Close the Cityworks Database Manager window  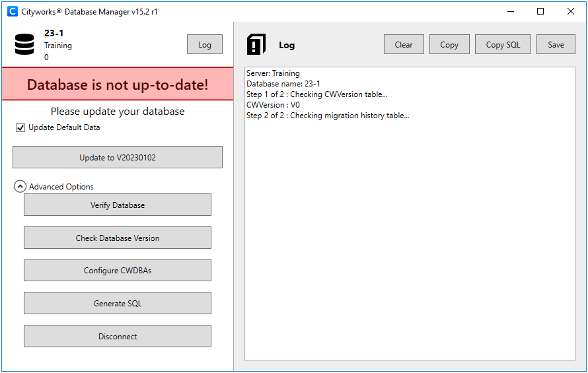[571, 11]
